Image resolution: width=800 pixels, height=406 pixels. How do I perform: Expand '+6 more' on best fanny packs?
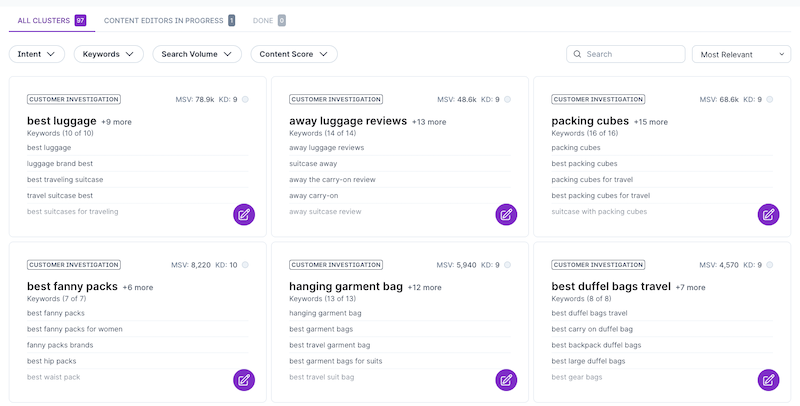[x=138, y=287]
